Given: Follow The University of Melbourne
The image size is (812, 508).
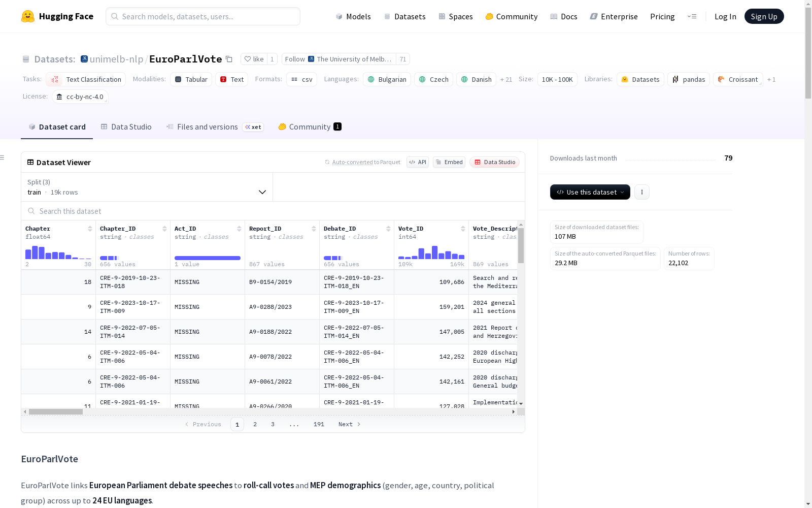Looking at the screenshot, I should (x=339, y=59).
